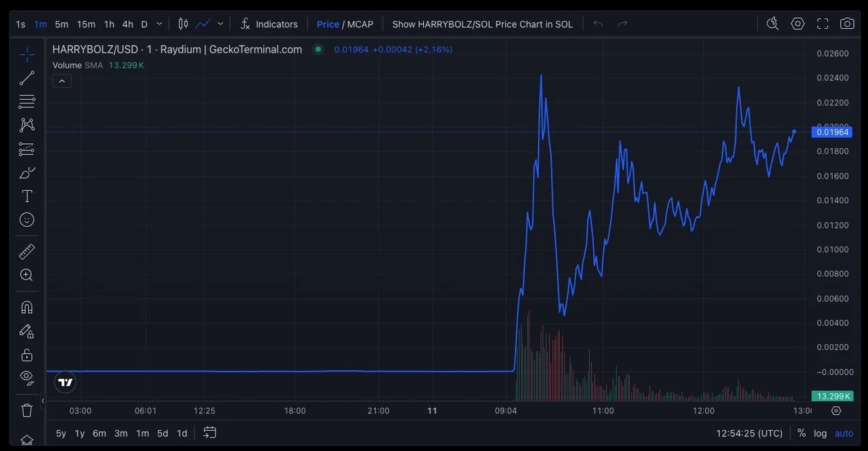Screen dimensions: 868x451
Task: Toggle log scale on price axis
Action: tap(820, 433)
